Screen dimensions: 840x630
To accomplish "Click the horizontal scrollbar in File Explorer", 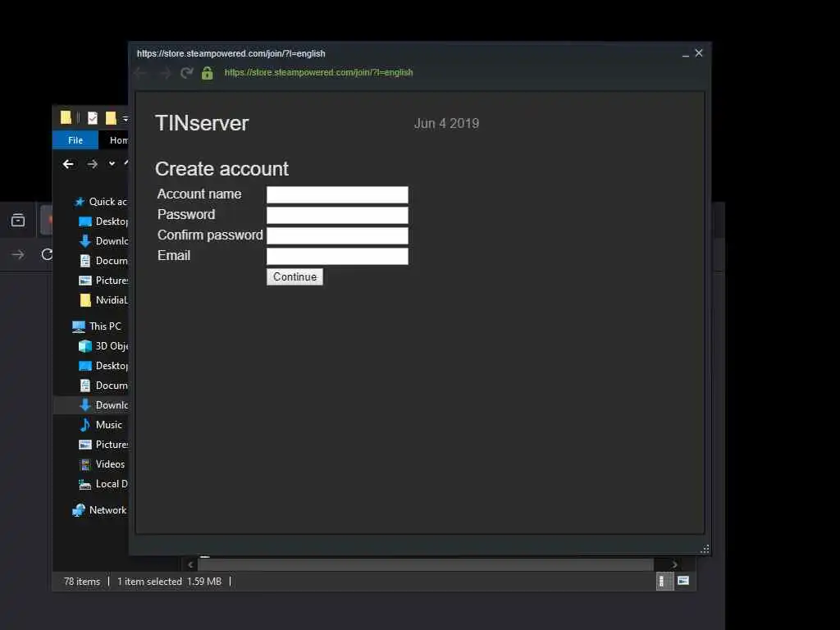I will point(426,564).
